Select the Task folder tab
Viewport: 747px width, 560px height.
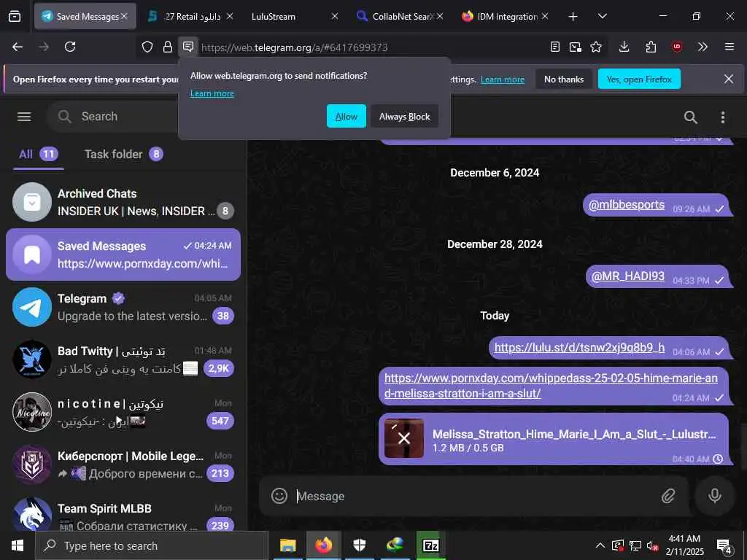tap(123, 155)
